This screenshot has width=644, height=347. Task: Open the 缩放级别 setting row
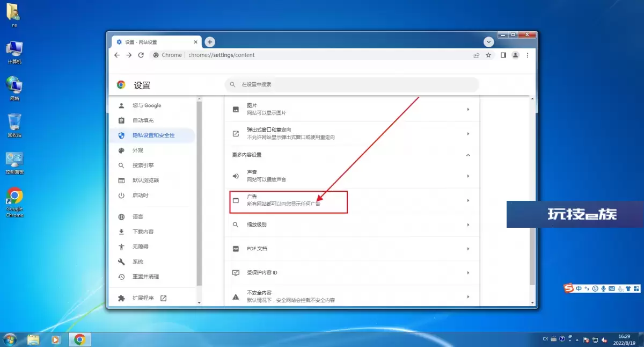click(x=352, y=225)
